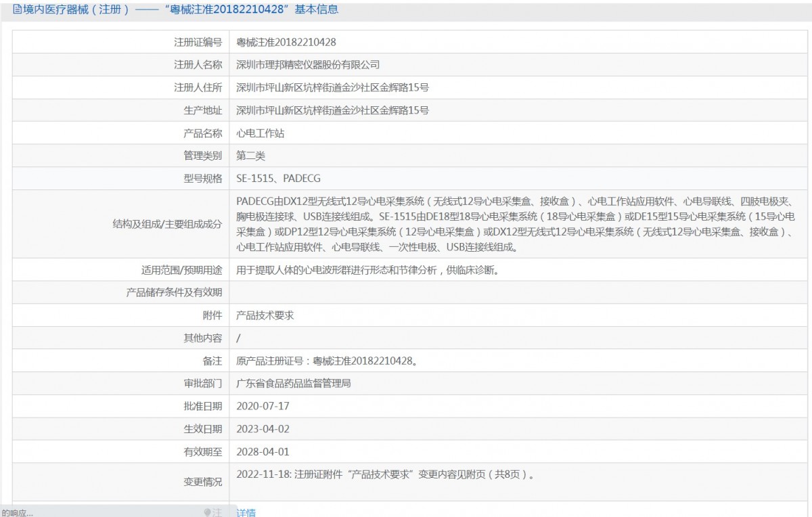
Task: Select the certificate number in the 注册证编号 row
Action: pyautogui.click(x=286, y=42)
